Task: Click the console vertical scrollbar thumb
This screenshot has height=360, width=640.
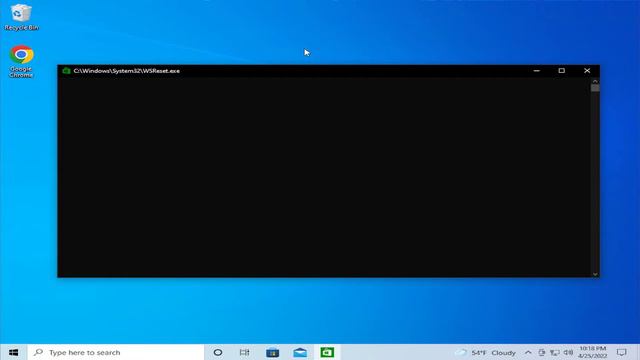Action: coord(595,88)
